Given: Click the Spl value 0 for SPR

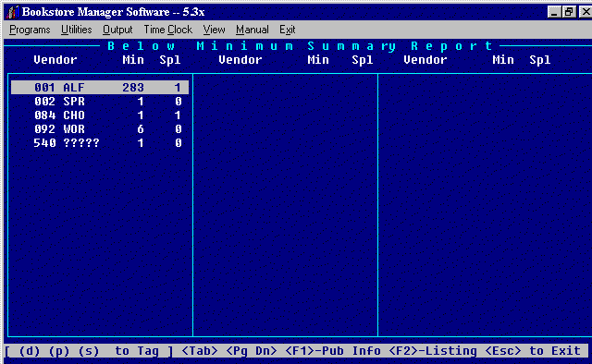Looking at the screenshot, I should pos(179,102).
